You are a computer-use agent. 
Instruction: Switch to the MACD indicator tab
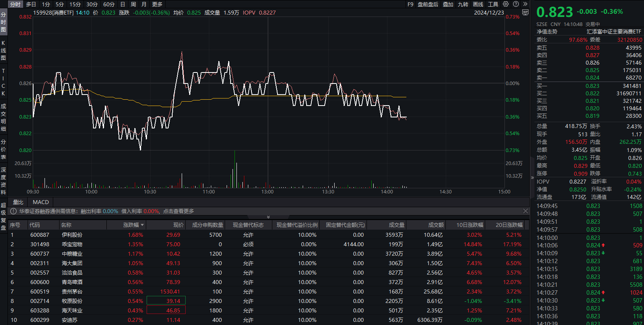pyautogui.click(x=41, y=202)
